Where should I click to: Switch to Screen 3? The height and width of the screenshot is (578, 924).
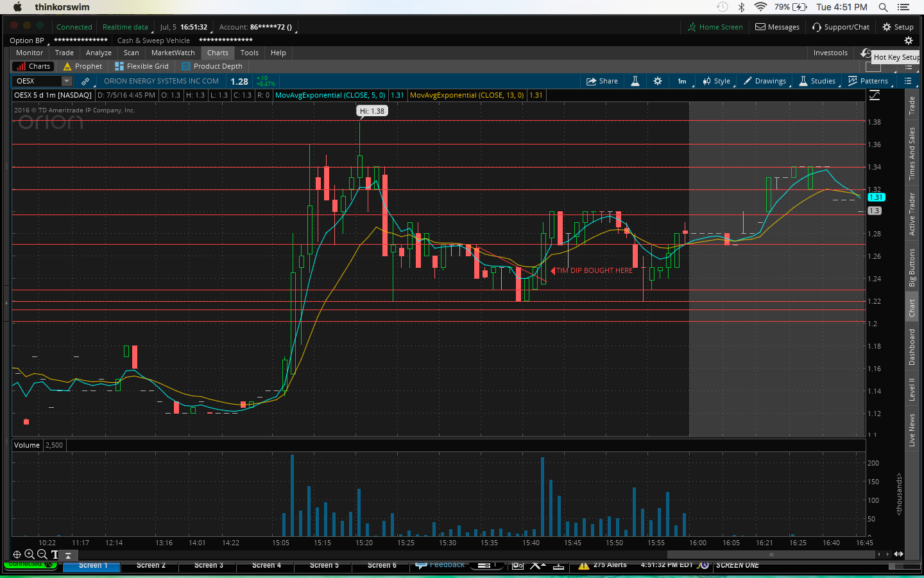point(209,565)
